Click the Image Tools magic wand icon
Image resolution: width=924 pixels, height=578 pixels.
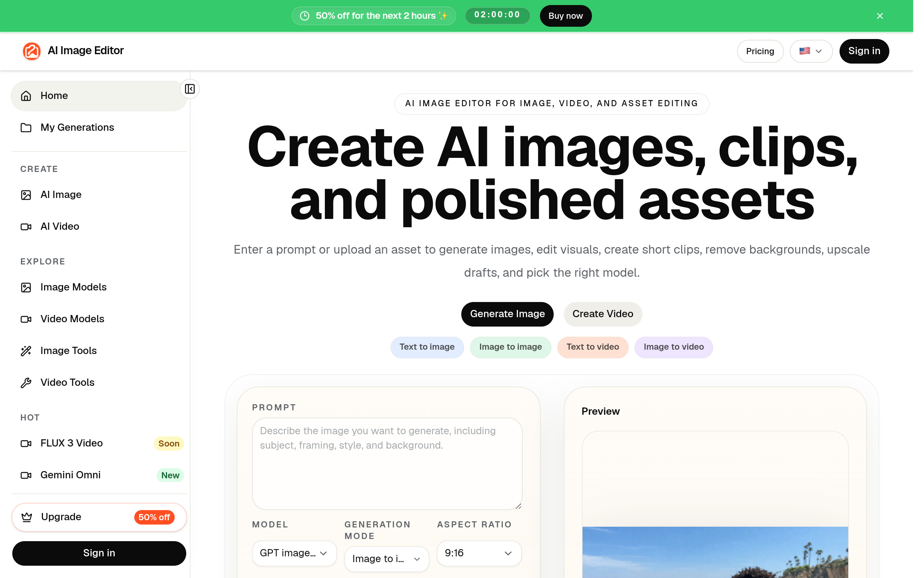pos(26,351)
